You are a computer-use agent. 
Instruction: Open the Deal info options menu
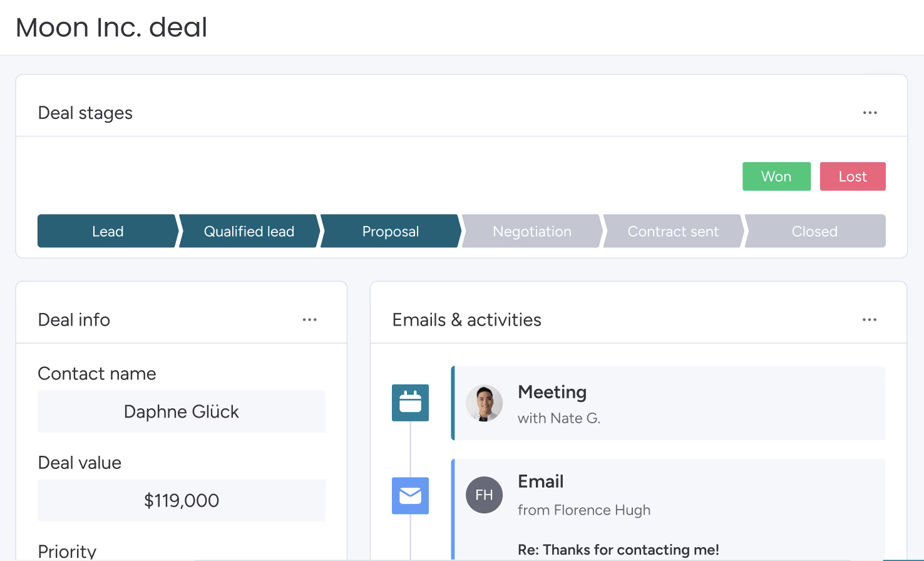[x=309, y=319]
